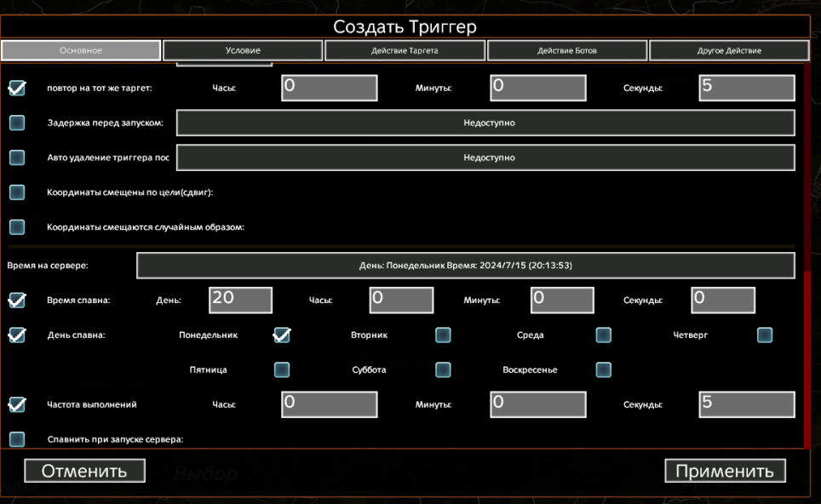Viewport: 821px width, 504px height.
Task: Check the Вторник day checkbox
Action: pos(443,335)
